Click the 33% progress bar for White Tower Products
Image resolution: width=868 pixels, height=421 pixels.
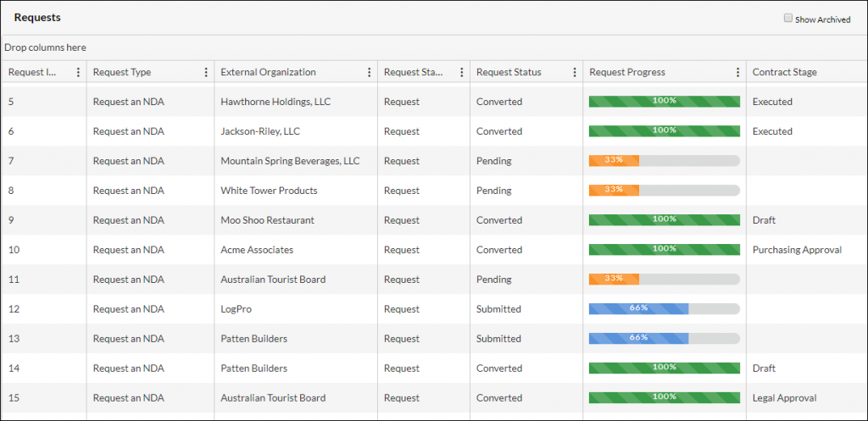(x=665, y=191)
